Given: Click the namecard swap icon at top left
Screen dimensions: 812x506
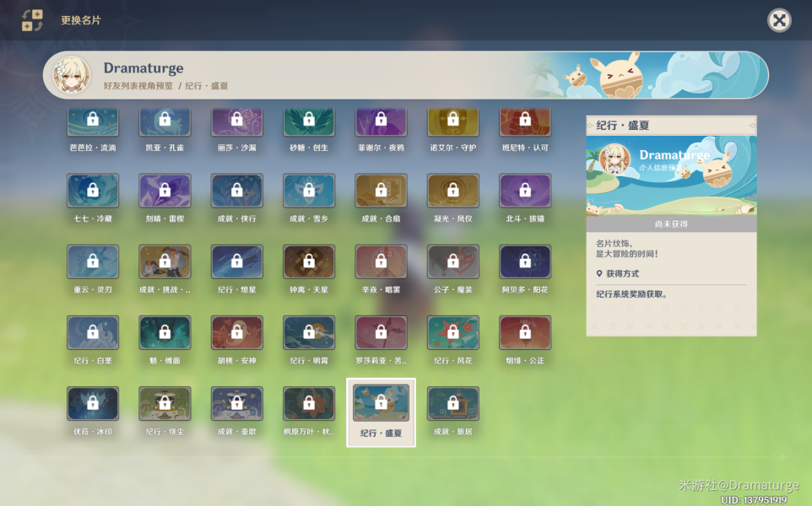Looking at the screenshot, I should pyautogui.click(x=32, y=20).
